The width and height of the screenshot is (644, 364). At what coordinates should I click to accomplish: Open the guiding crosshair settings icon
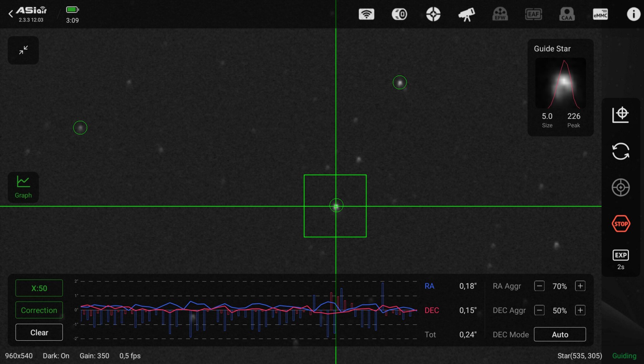pyautogui.click(x=433, y=14)
